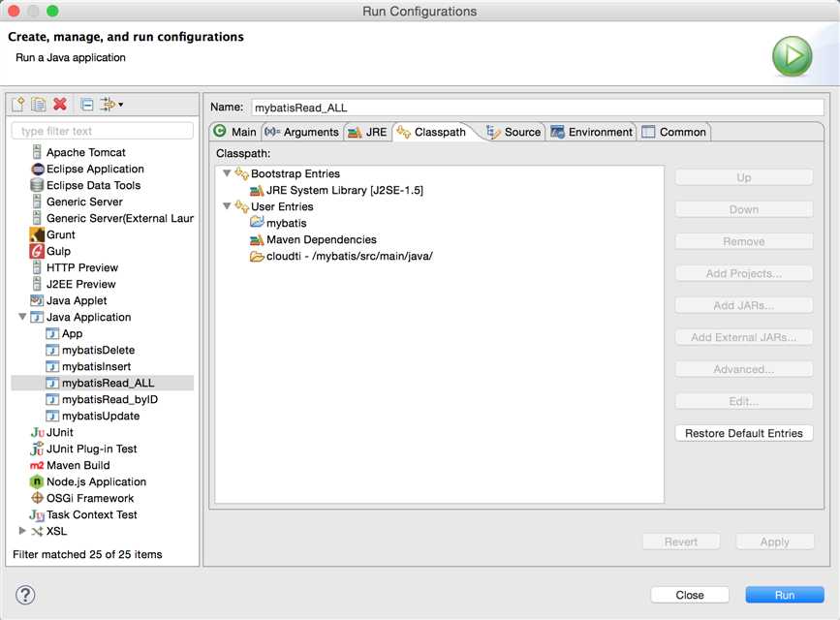Click the Remove button
The width and height of the screenshot is (840, 620).
[743, 241]
